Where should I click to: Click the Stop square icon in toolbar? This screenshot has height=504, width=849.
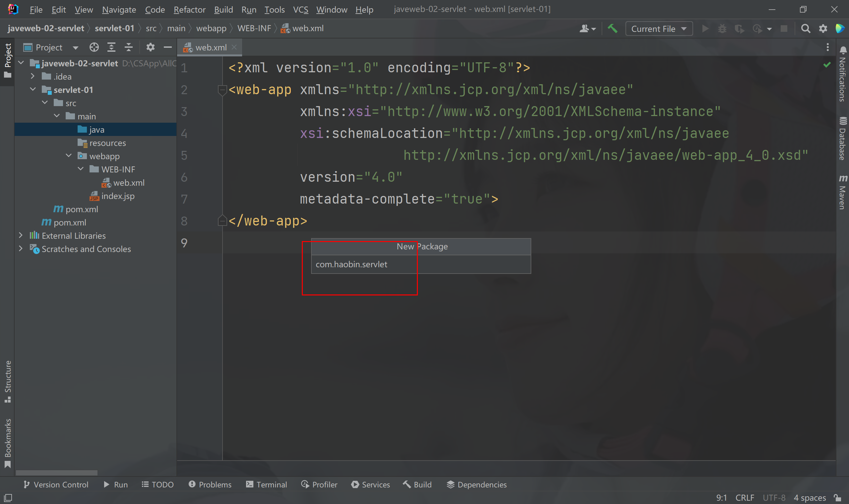[784, 29]
